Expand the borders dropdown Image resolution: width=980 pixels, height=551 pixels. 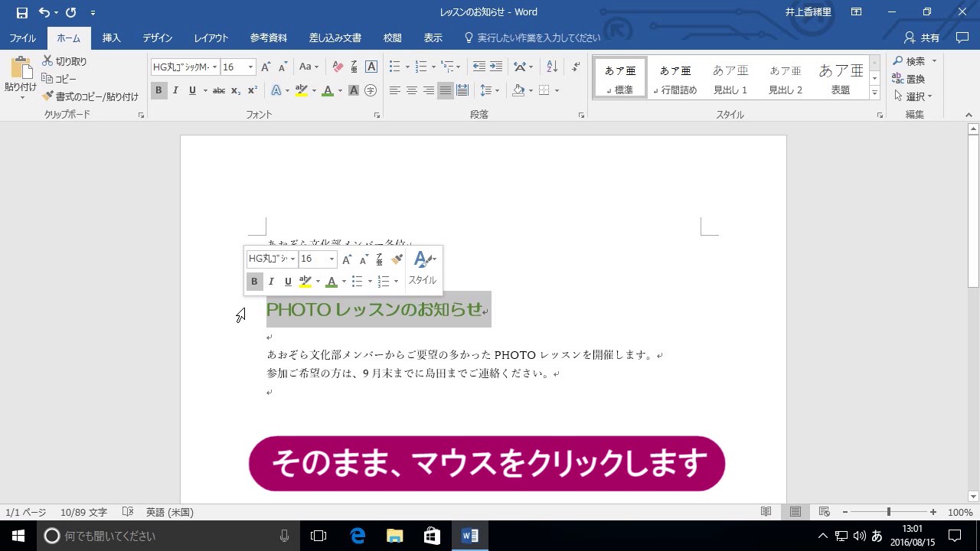557,90
